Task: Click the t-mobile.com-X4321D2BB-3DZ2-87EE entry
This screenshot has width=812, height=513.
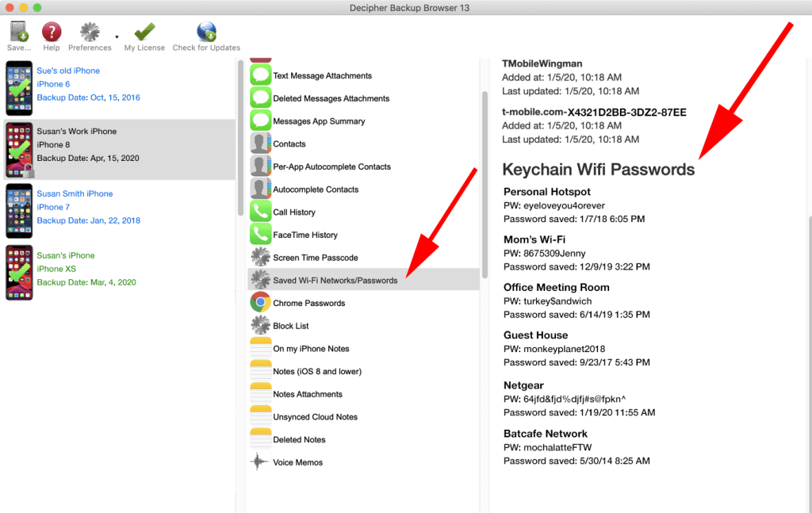Action: coord(595,112)
